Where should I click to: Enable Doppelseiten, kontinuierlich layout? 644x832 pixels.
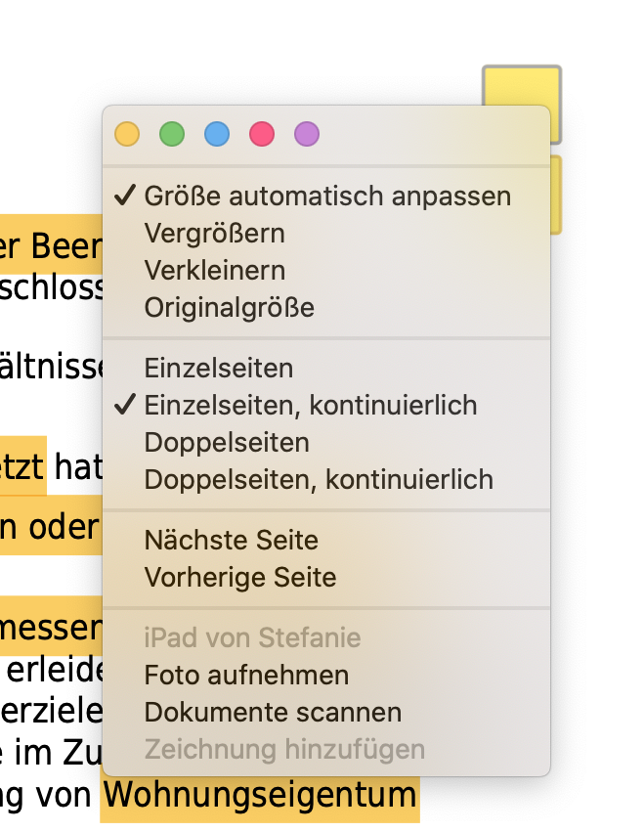click(319, 480)
